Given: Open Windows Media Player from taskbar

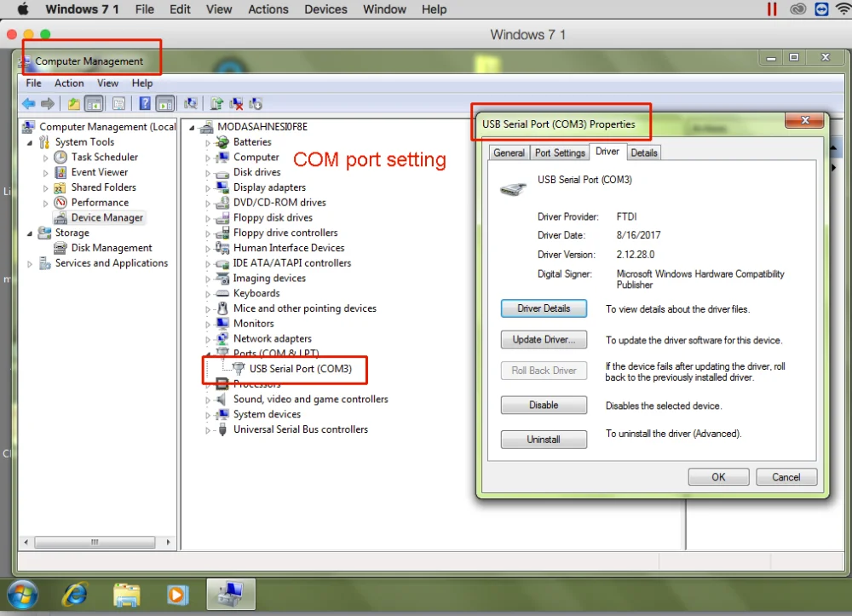Looking at the screenshot, I should [177, 595].
